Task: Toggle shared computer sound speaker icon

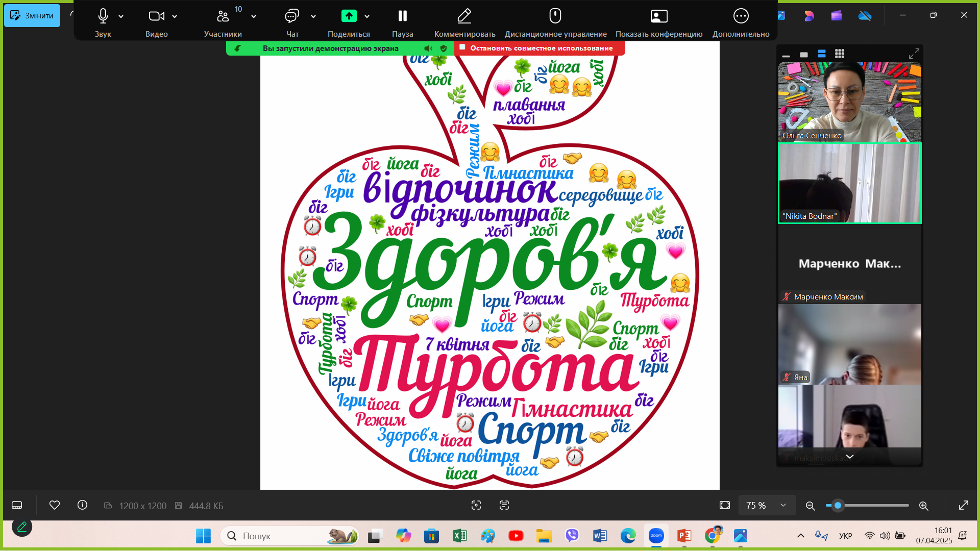Action: 428,48
